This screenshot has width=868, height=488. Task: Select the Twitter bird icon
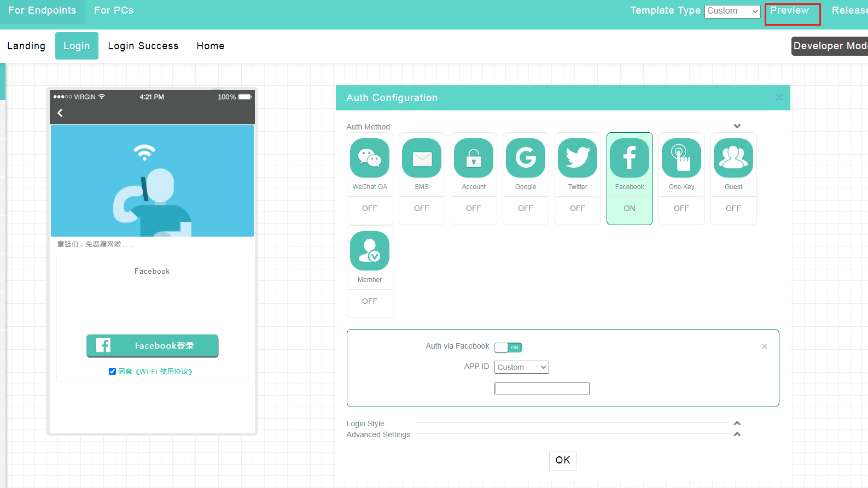click(578, 158)
